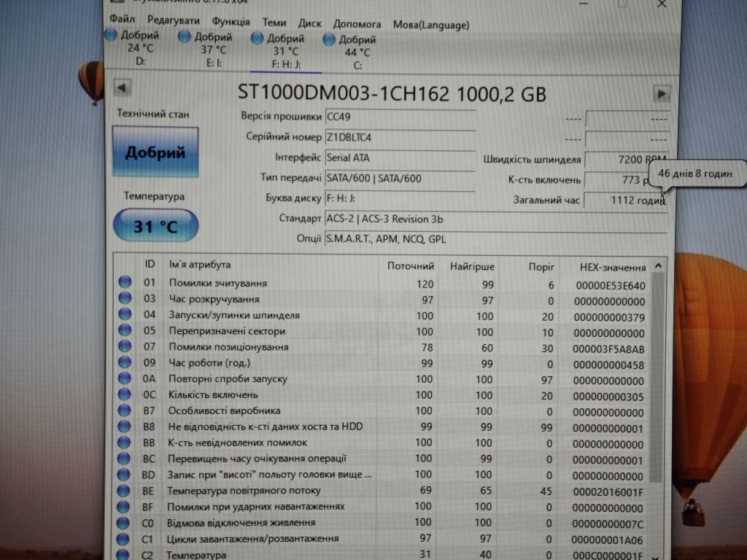Viewport: 747px width, 560px height.
Task: Click the HEX-значення column header
Action: click(x=613, y=268)
